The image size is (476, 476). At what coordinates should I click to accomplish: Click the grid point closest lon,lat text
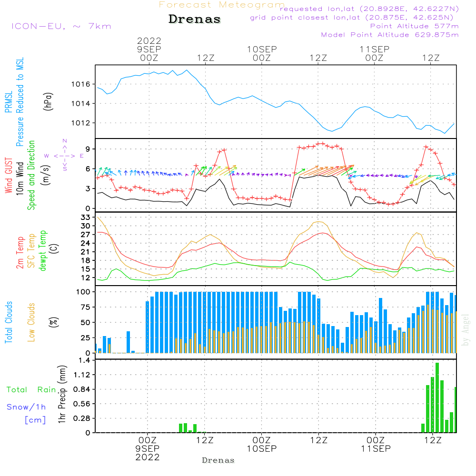coord(355,18)
